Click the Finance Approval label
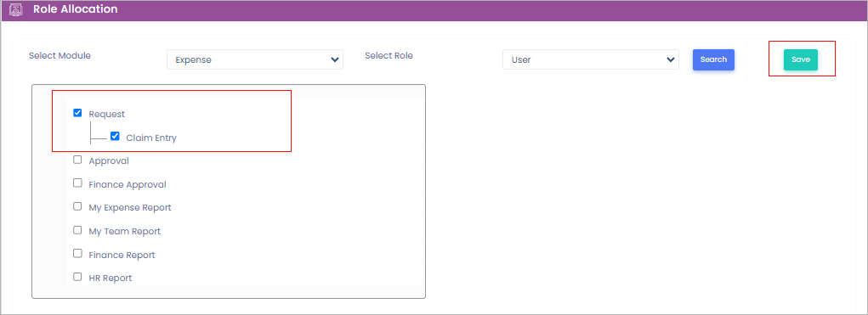The image size is (868, 315). click(x=128, y=184)
